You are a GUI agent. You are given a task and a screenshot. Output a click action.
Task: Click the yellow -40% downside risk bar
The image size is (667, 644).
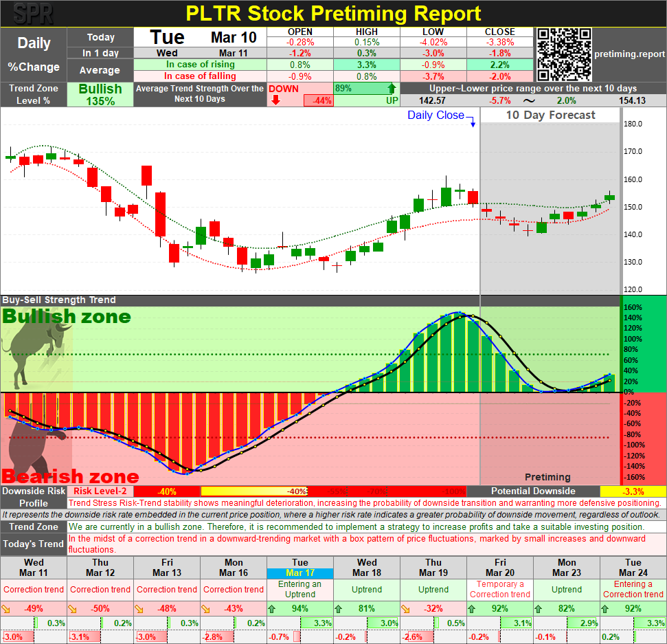point(254,491)
